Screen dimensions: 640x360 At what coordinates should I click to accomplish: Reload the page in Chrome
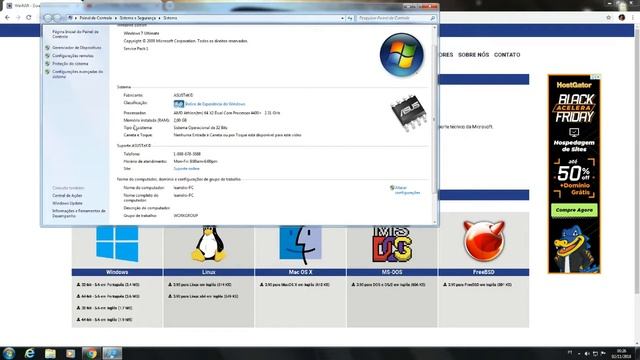tap(29, 18)
